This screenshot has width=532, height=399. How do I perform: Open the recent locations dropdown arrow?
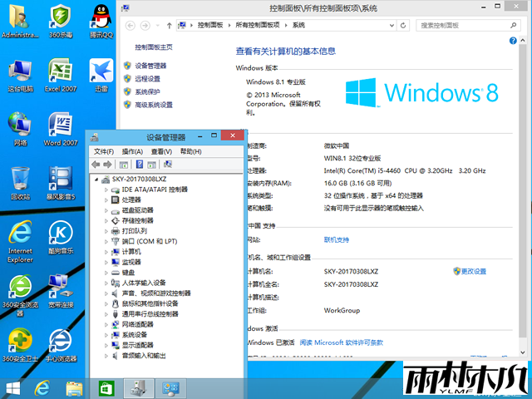point(157,26)
